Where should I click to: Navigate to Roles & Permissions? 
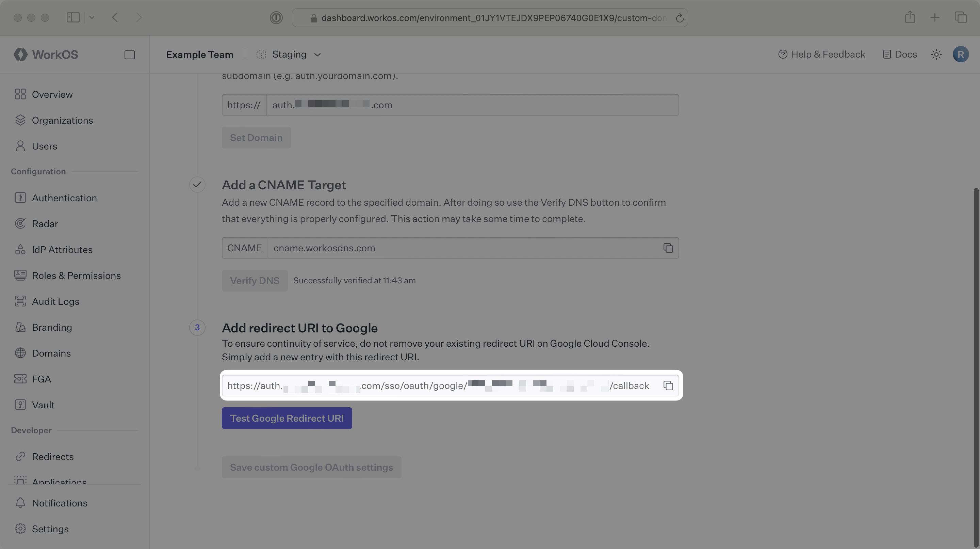point(76,276)
